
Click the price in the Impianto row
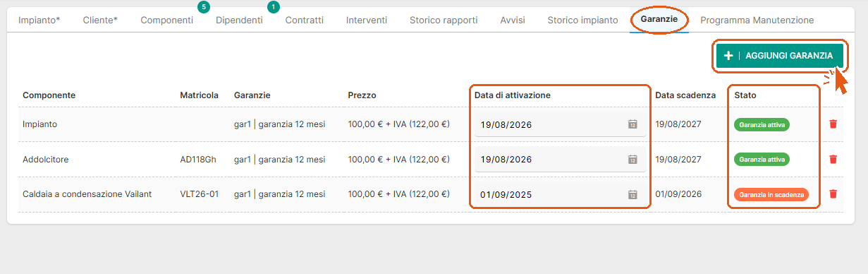tap(398, 124)
